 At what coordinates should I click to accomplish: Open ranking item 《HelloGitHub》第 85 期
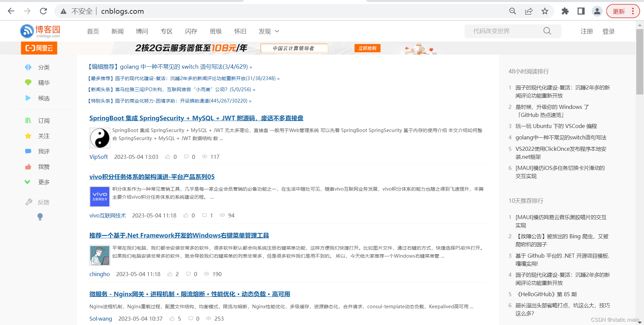click(x=546, y=294)
